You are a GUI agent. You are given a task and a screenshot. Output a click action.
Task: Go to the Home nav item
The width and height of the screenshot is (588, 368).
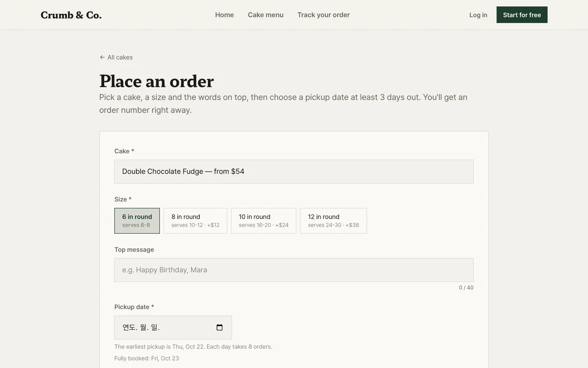tap(225, 15)
